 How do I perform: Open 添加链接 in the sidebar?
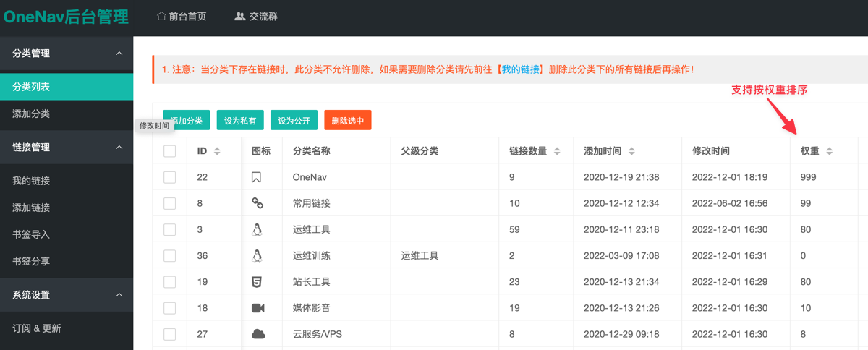click(x=67, y=208)
